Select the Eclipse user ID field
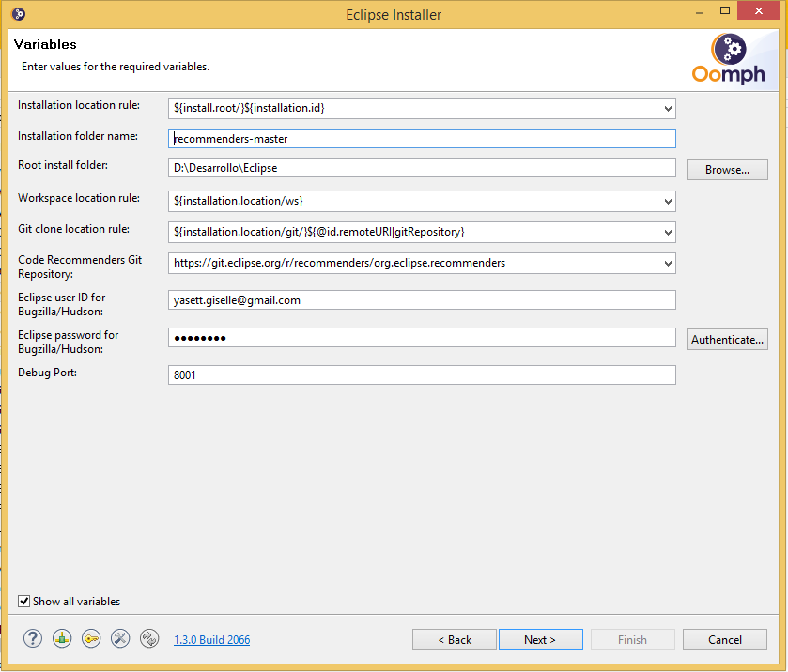This screenshot has height=672, width=788. click(x=422, y=299)
